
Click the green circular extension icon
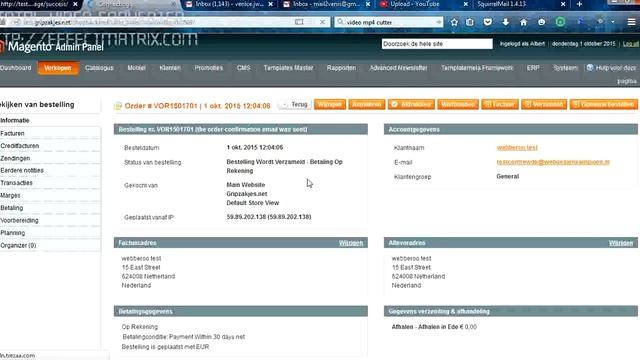(x=560, y=22)
